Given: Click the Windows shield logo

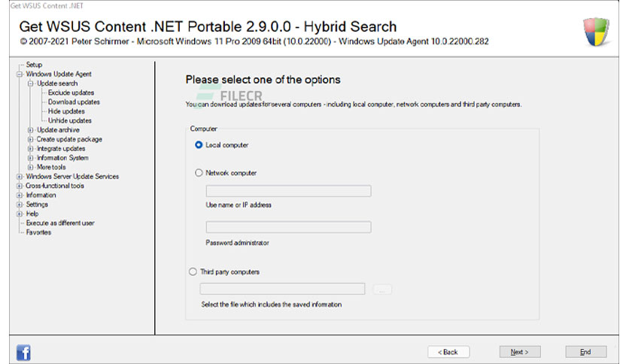Looking at the screenshot, I should point(596,32).
